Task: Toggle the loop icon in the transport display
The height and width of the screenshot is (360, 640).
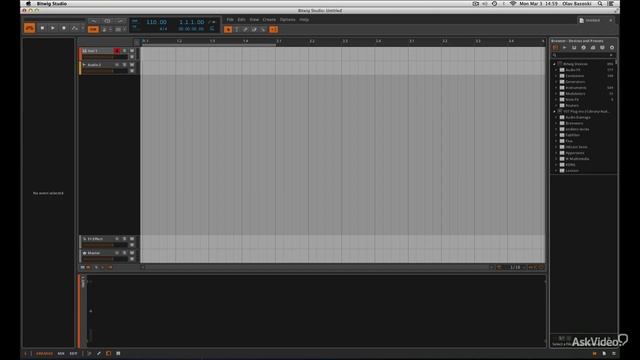Action: tap(212, 29)
